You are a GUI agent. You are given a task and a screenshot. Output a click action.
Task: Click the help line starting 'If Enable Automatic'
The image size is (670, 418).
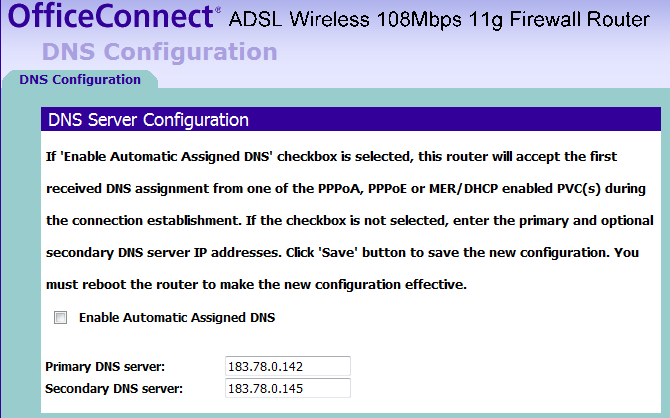(x=331, y=157)
